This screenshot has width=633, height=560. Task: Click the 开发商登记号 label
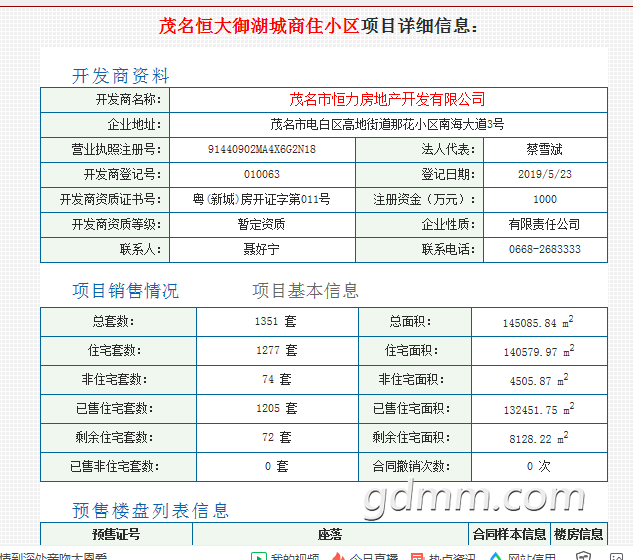[x=122, y=174]
